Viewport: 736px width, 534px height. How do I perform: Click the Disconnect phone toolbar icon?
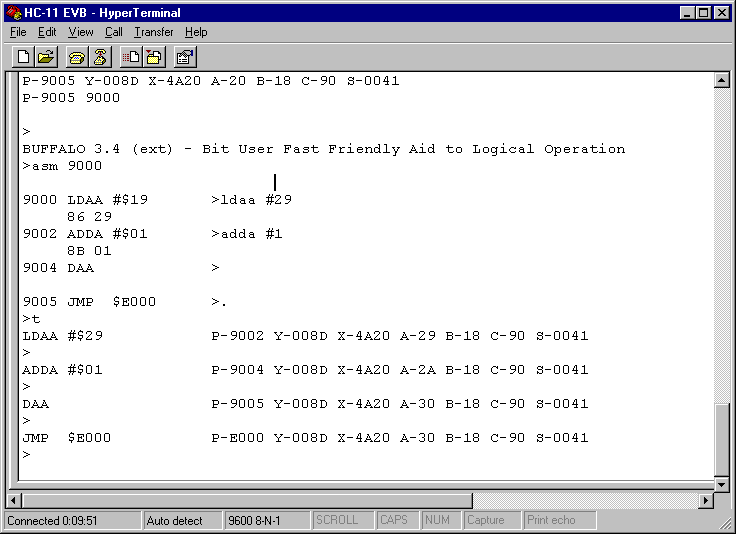100,56
